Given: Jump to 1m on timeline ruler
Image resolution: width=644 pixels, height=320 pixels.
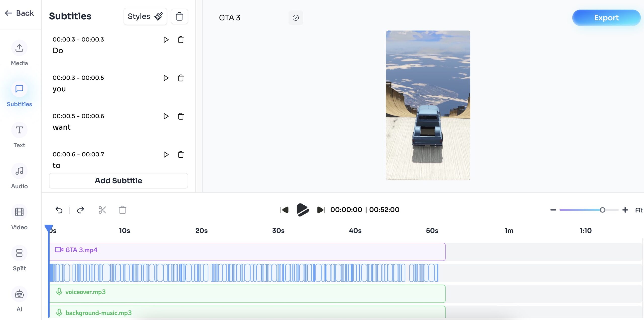Looking at the screenshot, I should (509, 231).
